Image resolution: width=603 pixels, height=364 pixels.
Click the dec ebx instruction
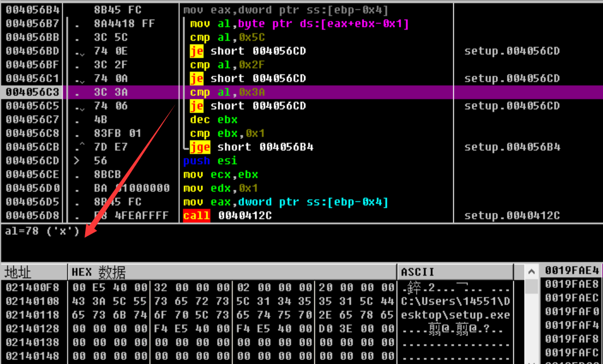214,119
